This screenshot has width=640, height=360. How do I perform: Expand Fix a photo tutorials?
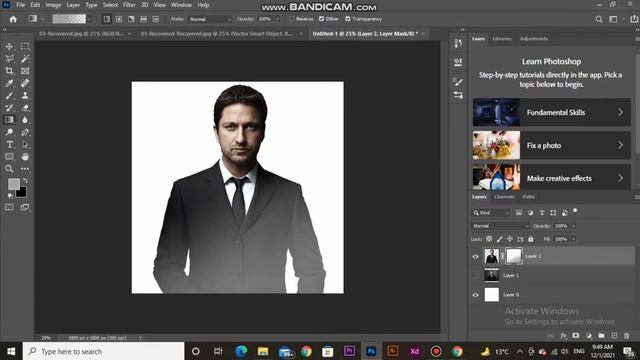tap(552, 145)
